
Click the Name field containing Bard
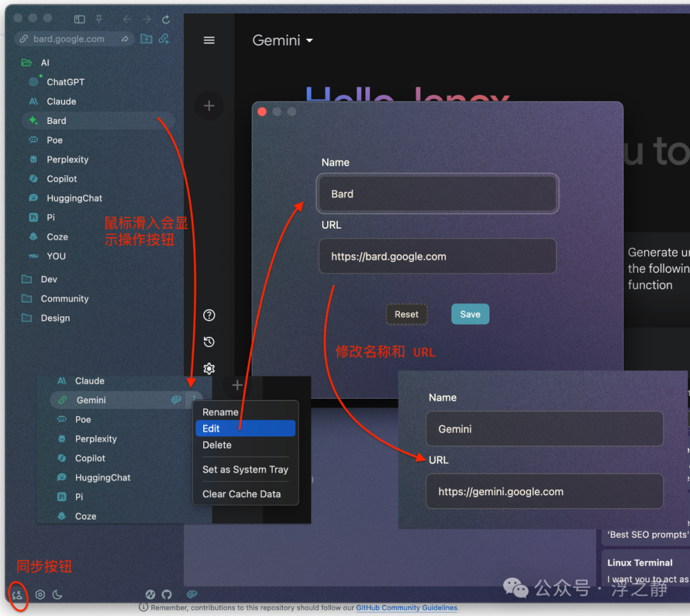point(438,194)
